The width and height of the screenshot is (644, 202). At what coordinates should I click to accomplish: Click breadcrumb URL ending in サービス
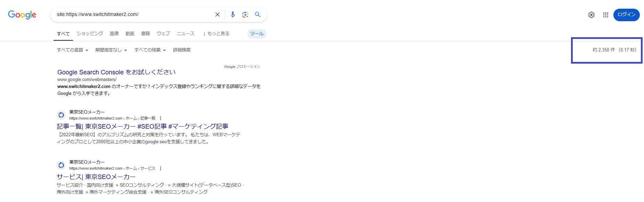tap(112, 168)
